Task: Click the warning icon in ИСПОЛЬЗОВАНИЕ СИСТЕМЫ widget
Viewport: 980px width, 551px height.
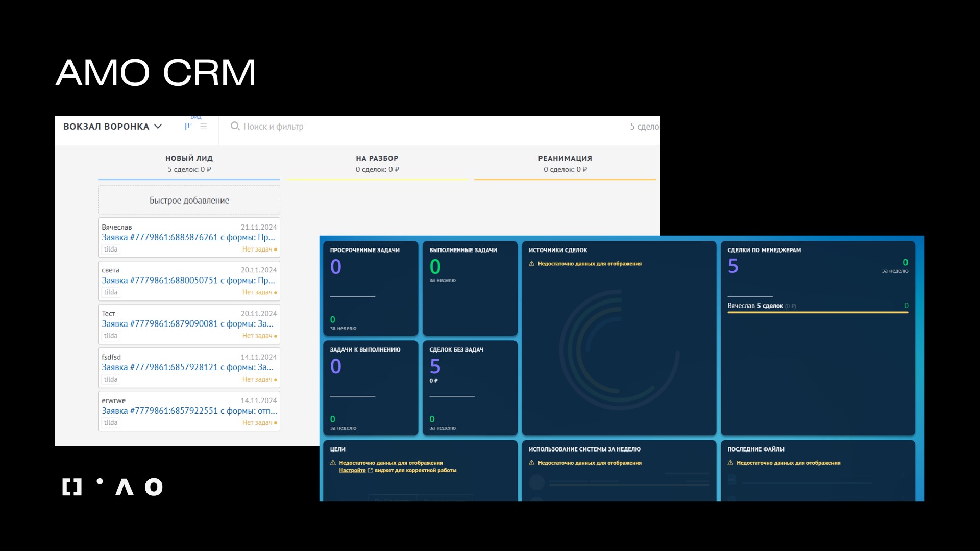Action: [531, 463]
